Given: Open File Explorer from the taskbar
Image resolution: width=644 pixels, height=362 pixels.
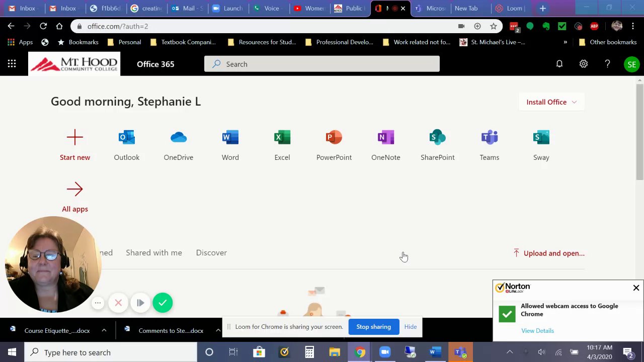Looking at the screenshot, I should [335, 352].
